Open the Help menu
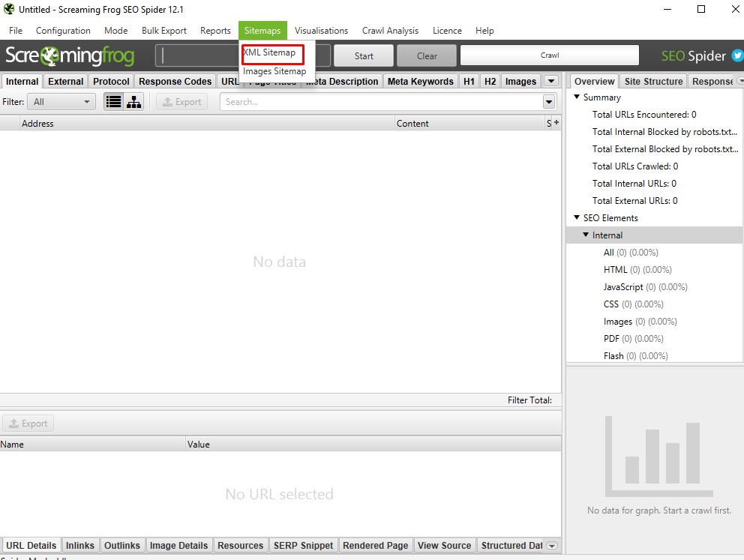This screenshot has width=744, height=560. 484,30
